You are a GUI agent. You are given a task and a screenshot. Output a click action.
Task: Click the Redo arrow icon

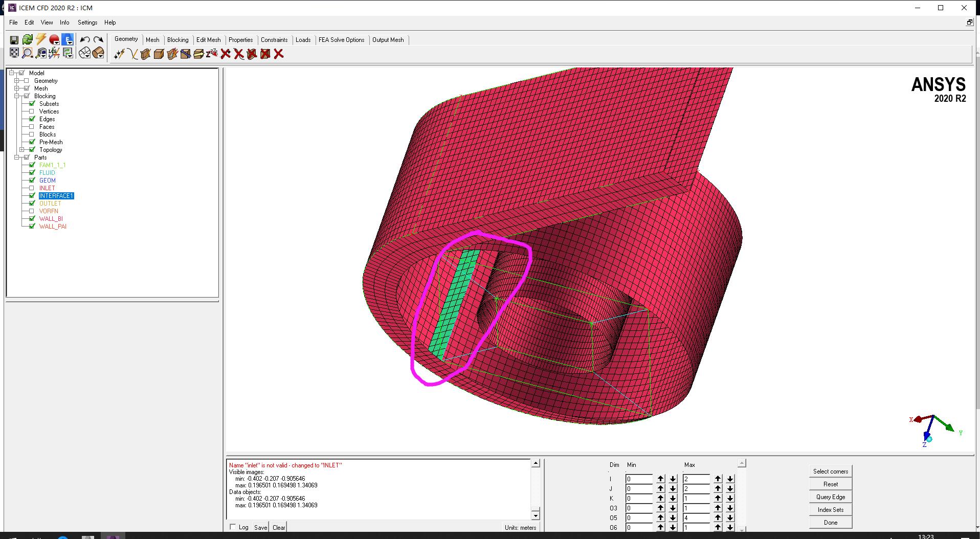pyautogui.click(x=98, y=40)
